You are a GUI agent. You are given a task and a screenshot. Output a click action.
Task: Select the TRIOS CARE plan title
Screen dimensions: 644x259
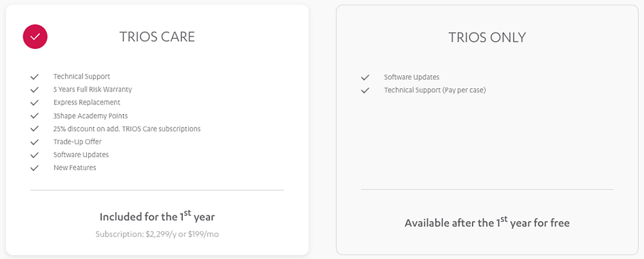tap(157, 37)
